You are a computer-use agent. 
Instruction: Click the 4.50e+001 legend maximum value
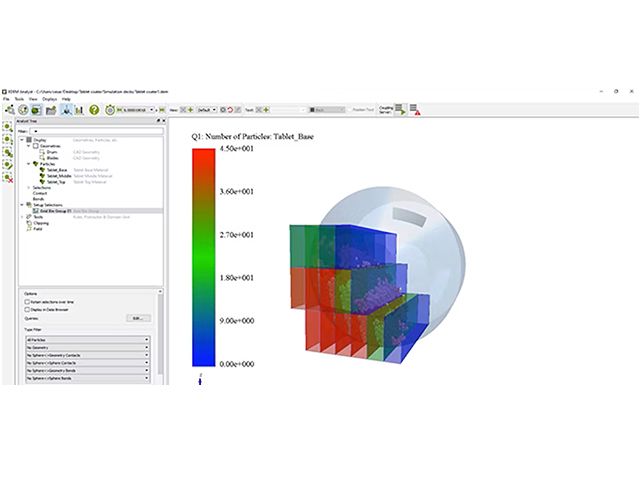tap(237, 149)
